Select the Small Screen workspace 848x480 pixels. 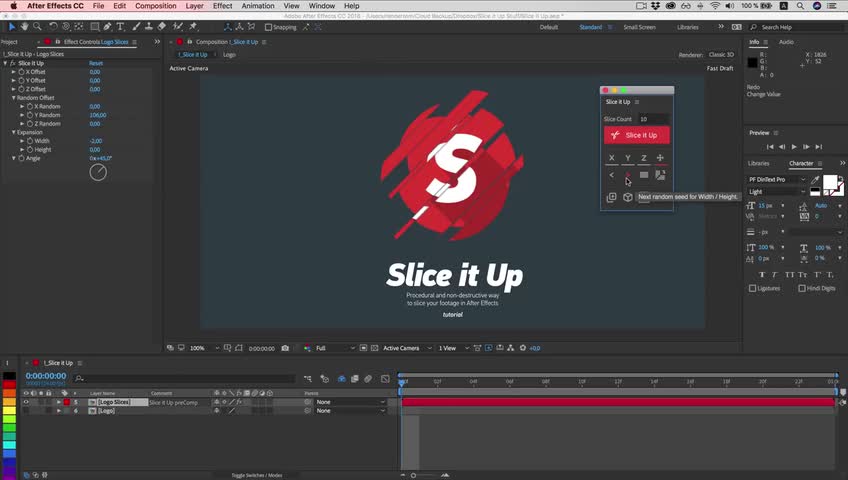tap(639, 27)
